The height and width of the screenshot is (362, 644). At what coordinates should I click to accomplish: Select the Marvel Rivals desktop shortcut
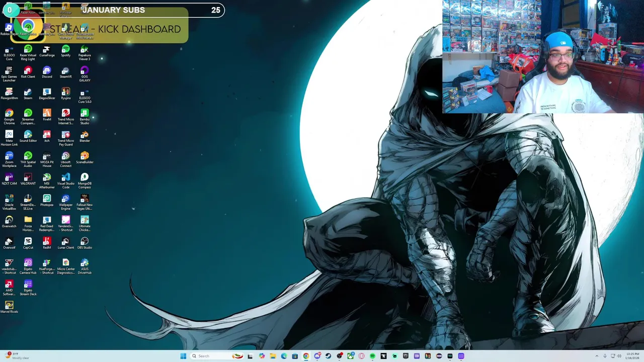(x=9, y=307)
